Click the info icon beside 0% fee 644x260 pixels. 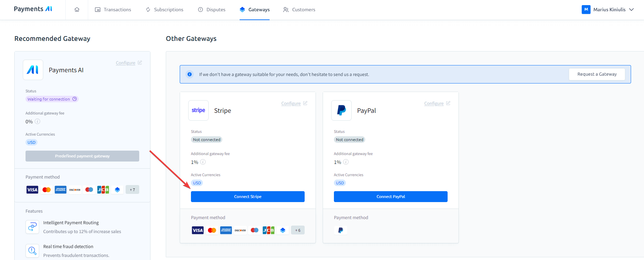37,121
